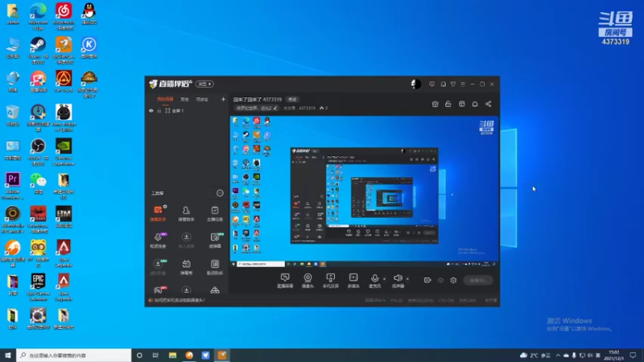Open the Steam desktop shortcut
644x362 pixels.
(38, 50)
